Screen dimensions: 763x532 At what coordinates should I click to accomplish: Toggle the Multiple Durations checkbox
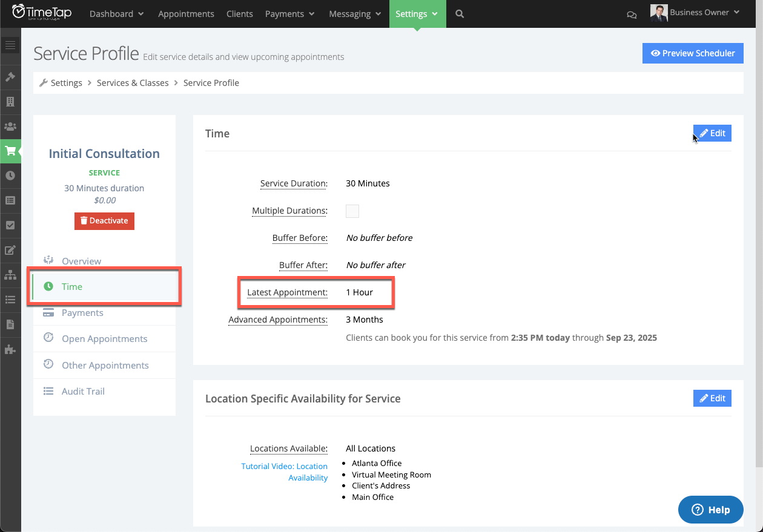point(352,211)
